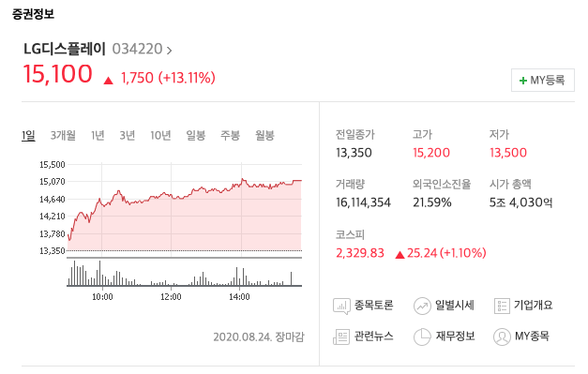
Task: Open the 일별시세 chart icon
Action: (422, 307)
